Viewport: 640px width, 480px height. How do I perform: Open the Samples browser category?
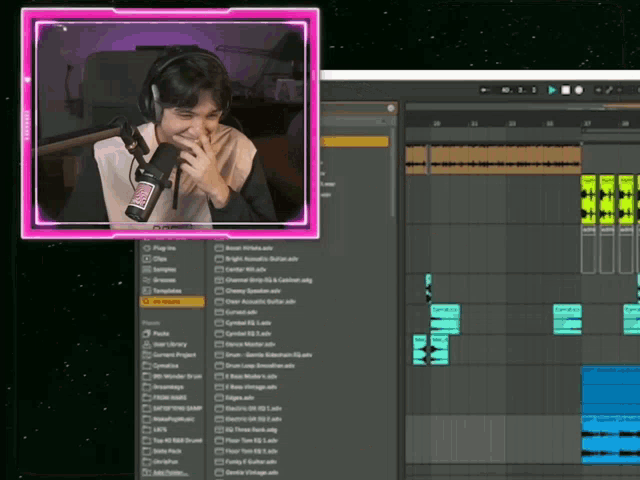pos(159,269)
